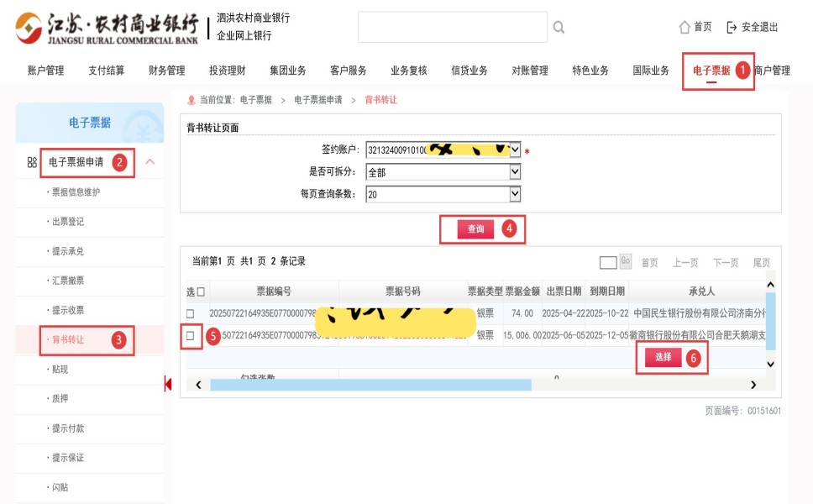Check the first bill row checkbox
Viewport: 813px width, 504px height.
tap(190, 313)
